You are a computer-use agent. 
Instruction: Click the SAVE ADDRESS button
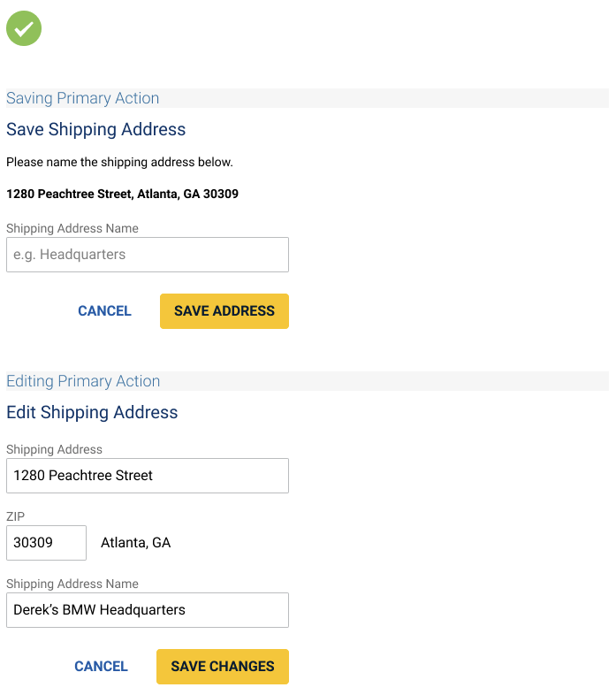pos(224,311)
